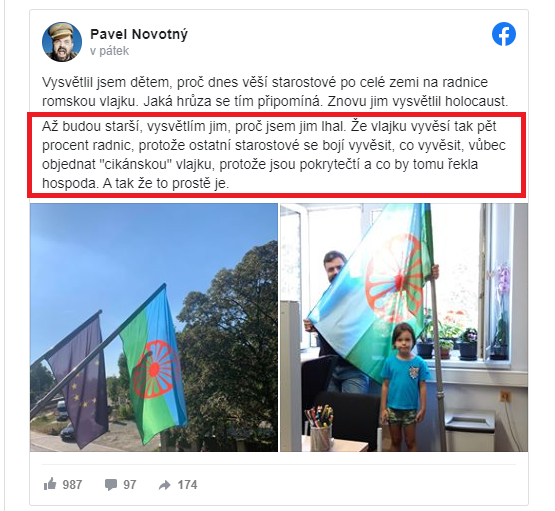Open the Pavel Novotný name link

139,34
